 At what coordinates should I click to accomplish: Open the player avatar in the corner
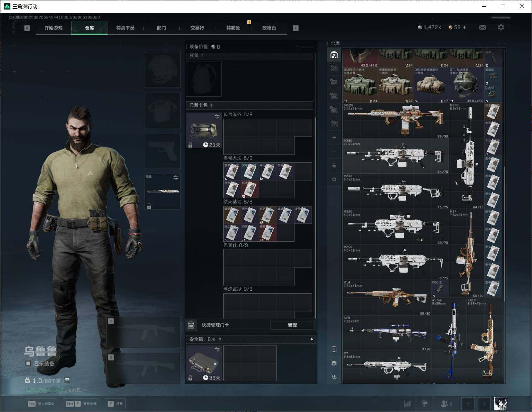tap(500, 404)
